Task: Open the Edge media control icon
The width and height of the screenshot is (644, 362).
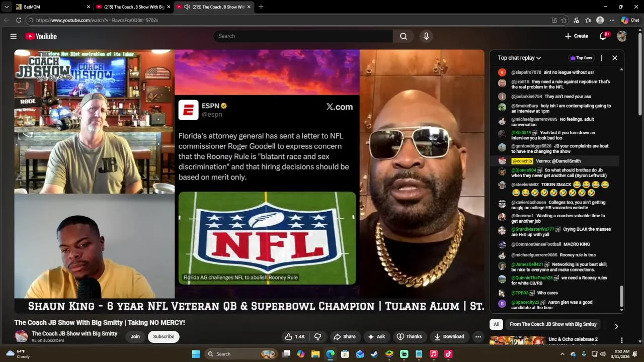Action: click(576, 20)
